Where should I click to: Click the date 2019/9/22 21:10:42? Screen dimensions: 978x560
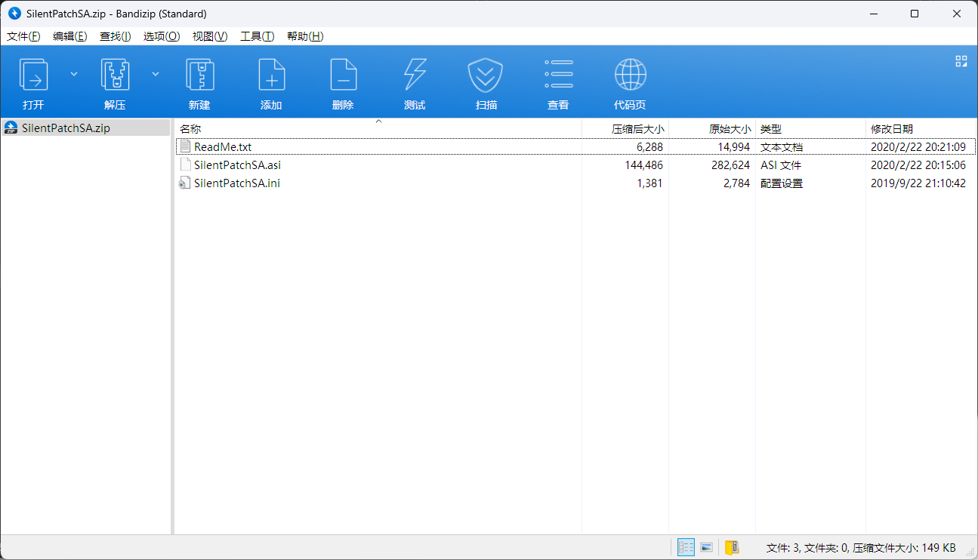pos(918,183)
